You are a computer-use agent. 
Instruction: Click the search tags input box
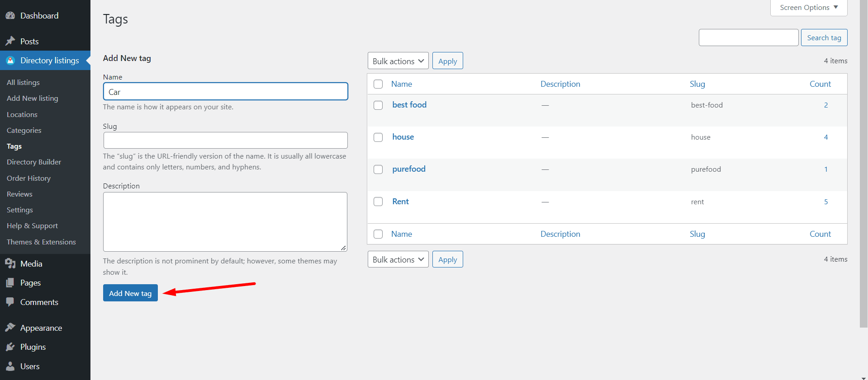pyautogui.click(x=749, y=38)
